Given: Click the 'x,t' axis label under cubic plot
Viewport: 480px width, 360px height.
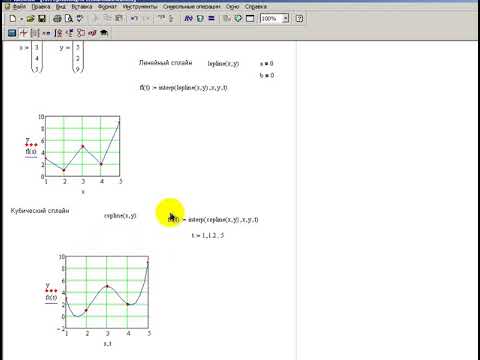Looking at the screenshot, I should point(108,343).
